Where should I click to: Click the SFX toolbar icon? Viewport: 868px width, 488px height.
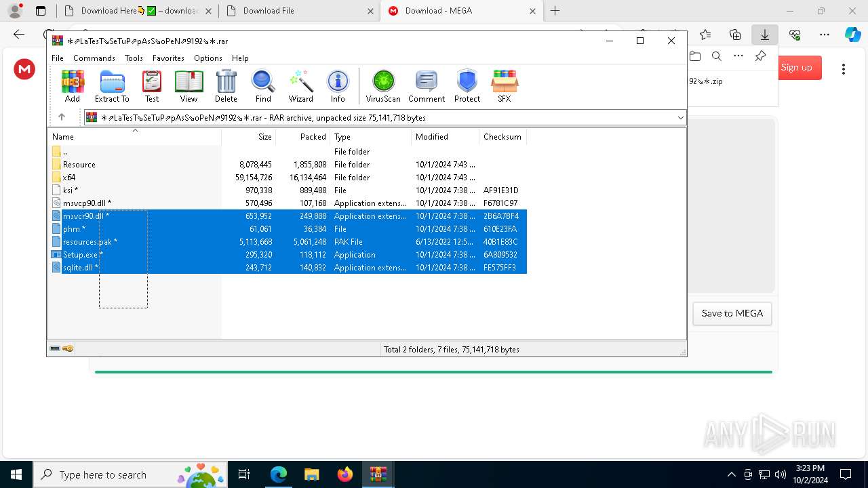click(505, 86)
